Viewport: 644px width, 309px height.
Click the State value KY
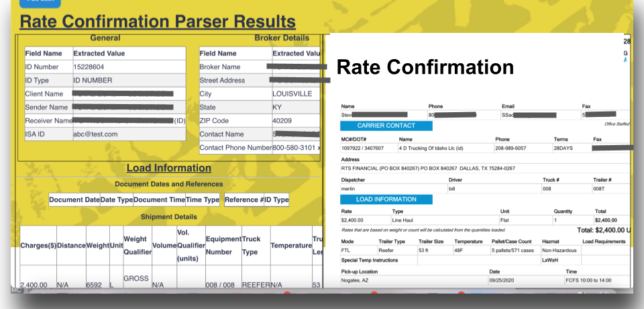coord(277,107)
